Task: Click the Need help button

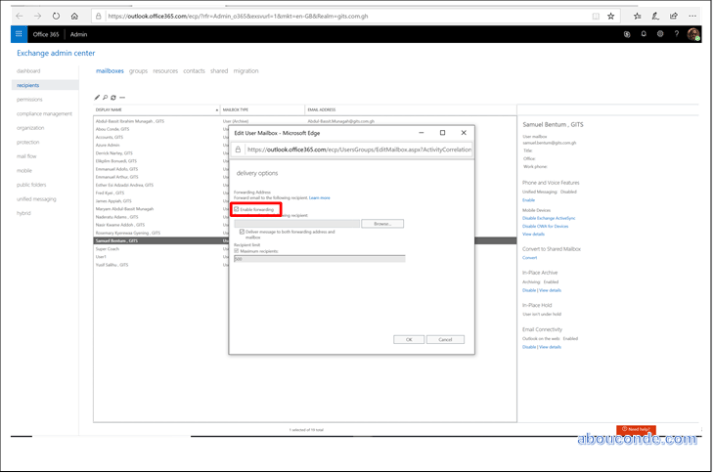Action: (636, 429)
